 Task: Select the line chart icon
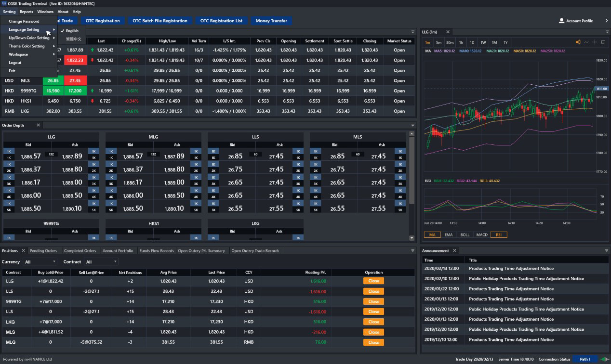point(586,42)
